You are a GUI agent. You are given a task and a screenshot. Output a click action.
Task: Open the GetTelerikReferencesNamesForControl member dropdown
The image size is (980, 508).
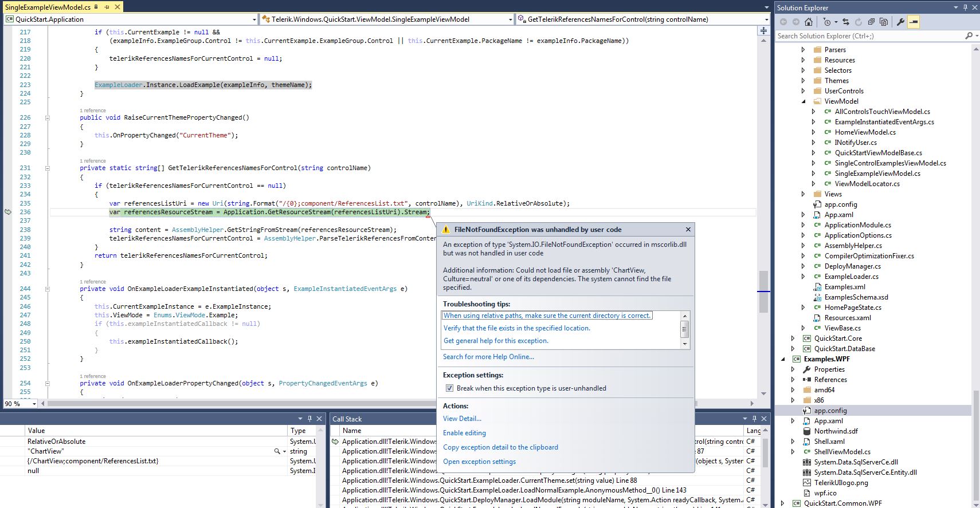766,19
